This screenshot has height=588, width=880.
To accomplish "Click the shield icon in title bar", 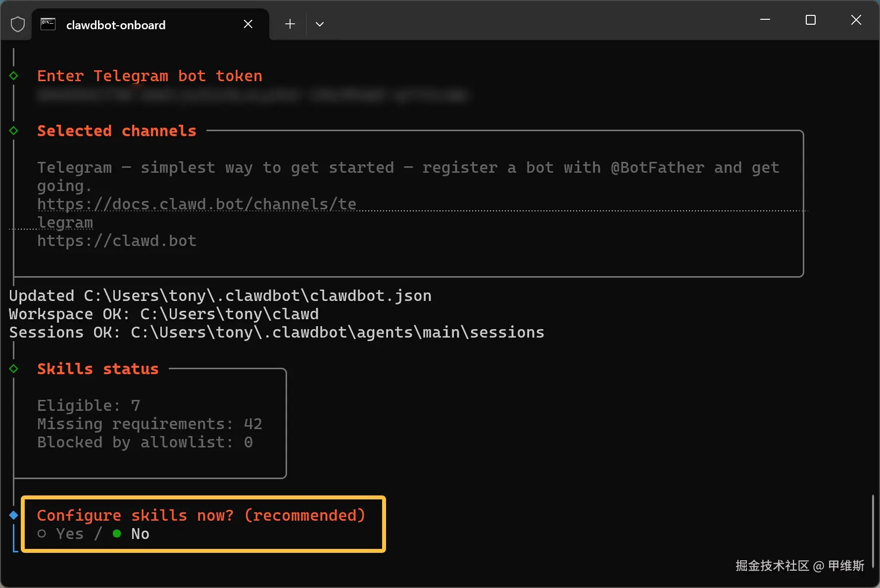I will tap(18, 24).
